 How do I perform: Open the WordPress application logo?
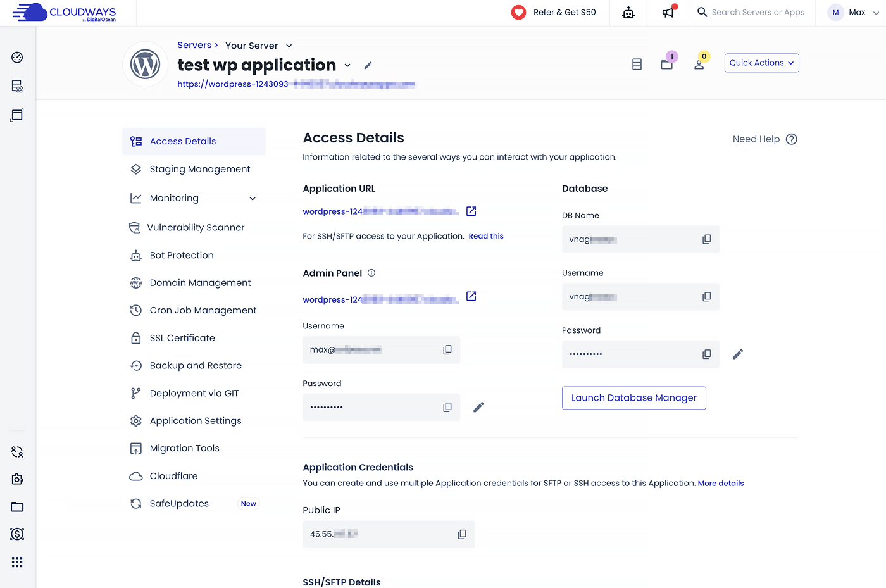(x=145, y=65)
